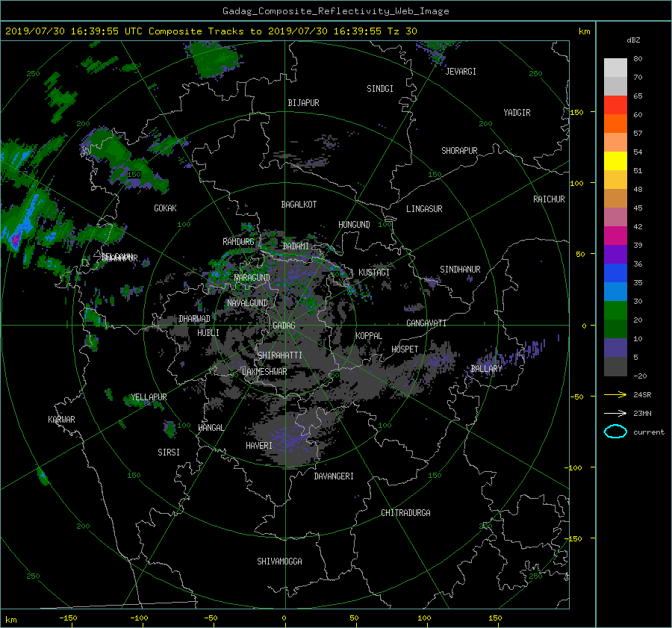
Task: Select the HUBLI city label
Action: (208, 333)
